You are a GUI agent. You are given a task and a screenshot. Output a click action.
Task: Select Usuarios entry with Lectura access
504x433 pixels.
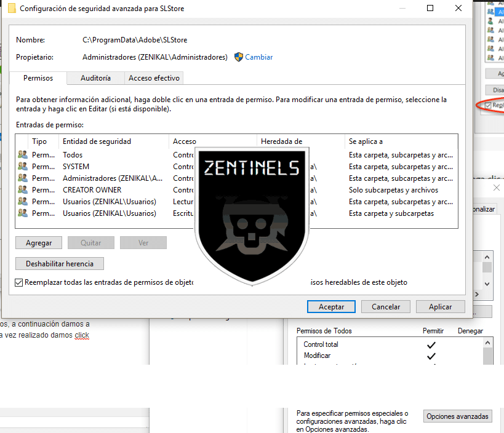(110, 202)
